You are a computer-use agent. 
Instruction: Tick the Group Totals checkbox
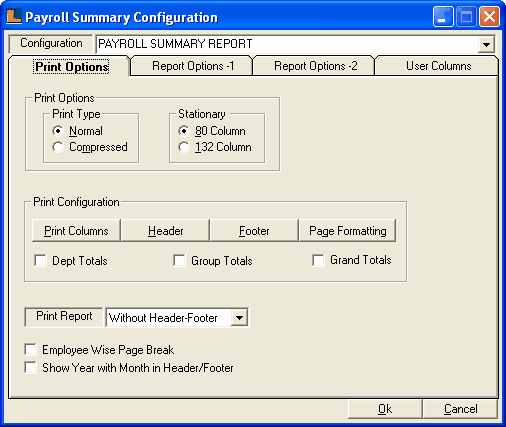tap(179, 260)
